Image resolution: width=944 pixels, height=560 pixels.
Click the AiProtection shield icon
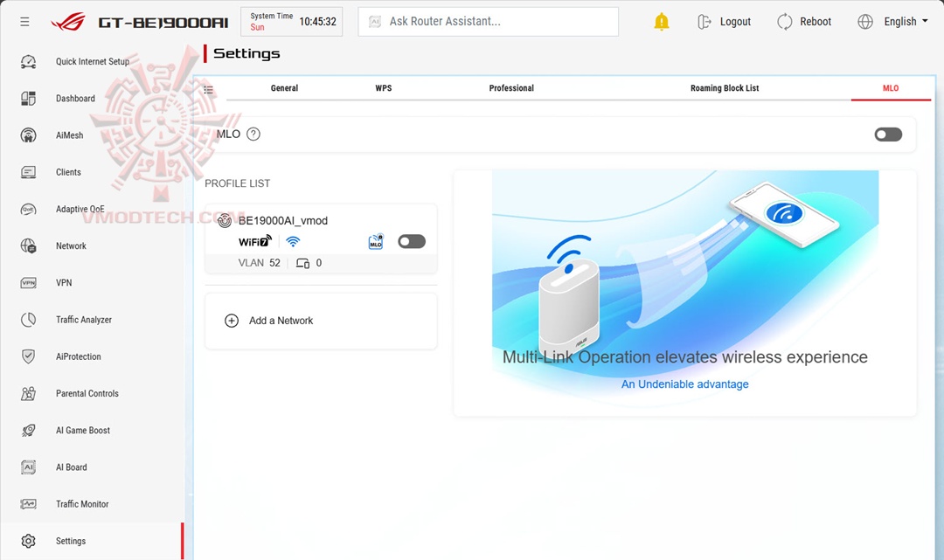coord(28,356)
